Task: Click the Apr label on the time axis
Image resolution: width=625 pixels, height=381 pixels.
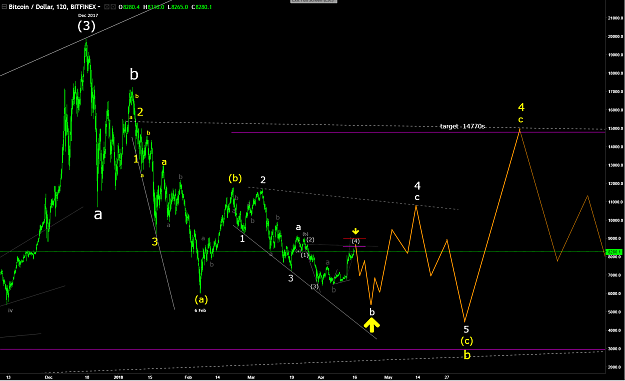Action: (x=321, y=377)
